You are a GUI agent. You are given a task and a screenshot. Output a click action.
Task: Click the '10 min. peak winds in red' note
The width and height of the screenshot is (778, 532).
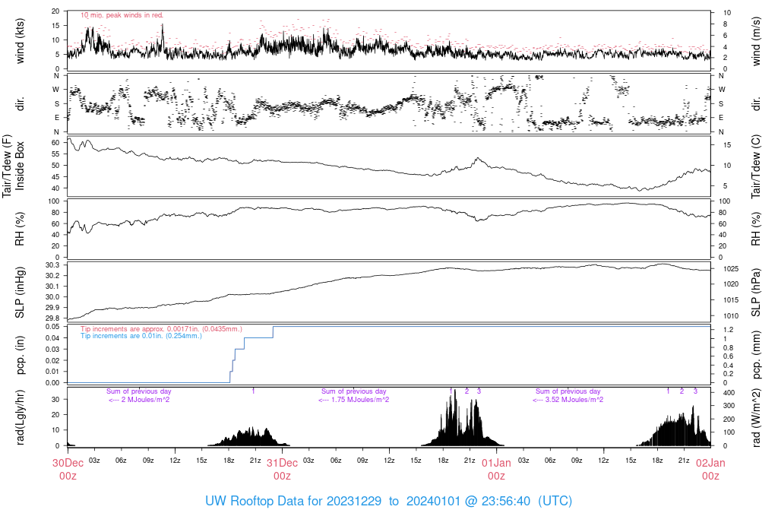coord(122,14)
